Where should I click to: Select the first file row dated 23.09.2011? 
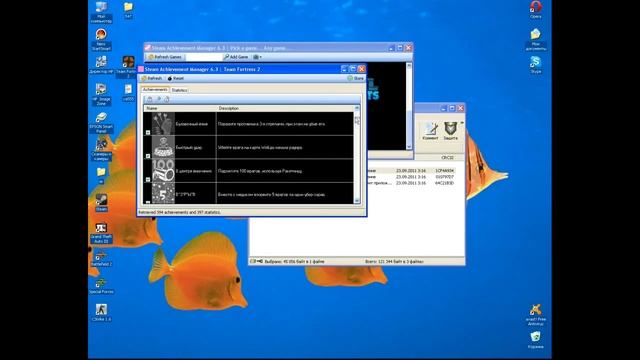(x=411, y=171)
